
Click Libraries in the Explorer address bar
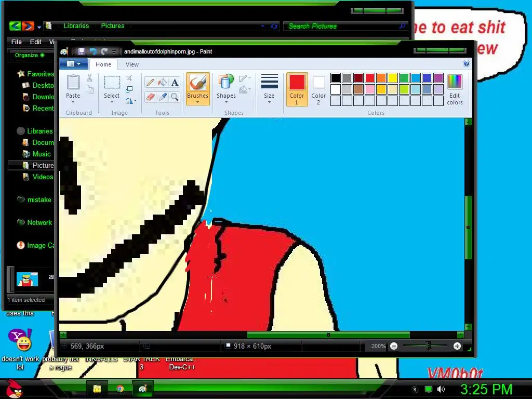pos(76,26)
